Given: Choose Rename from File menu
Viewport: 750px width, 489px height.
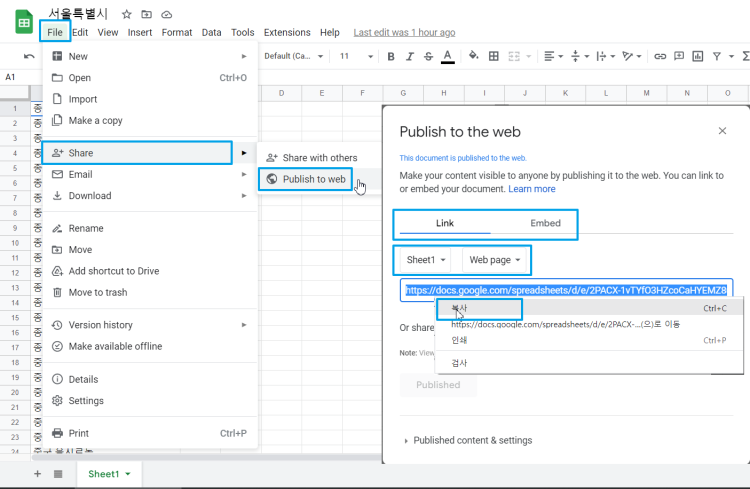Looking at the screenshot, I should (x=150, y=228).
